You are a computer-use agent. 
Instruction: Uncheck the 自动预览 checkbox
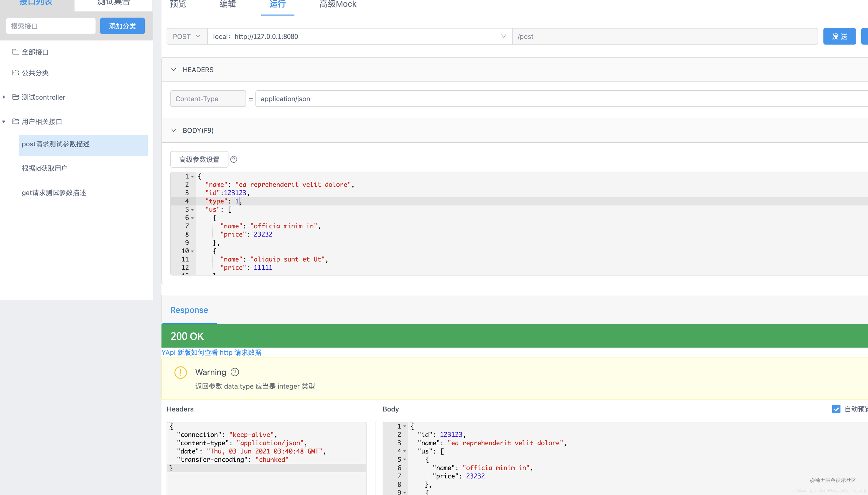836,409
